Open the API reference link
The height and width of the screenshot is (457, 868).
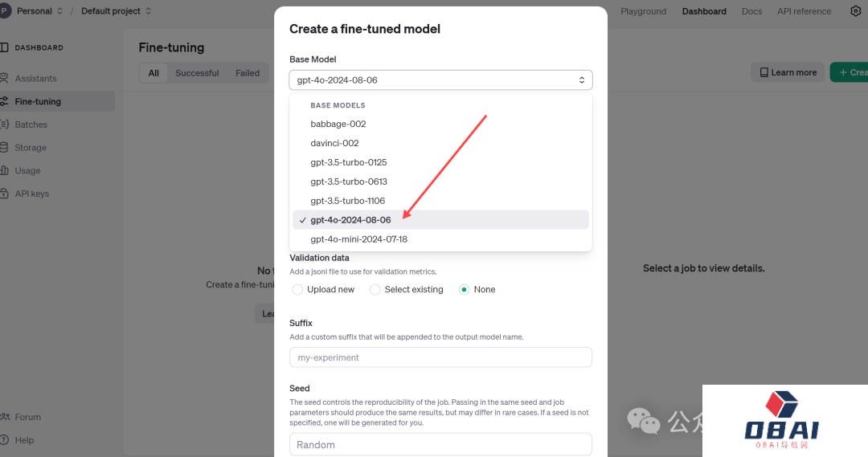pyautogui.click(x=804, y=11)
